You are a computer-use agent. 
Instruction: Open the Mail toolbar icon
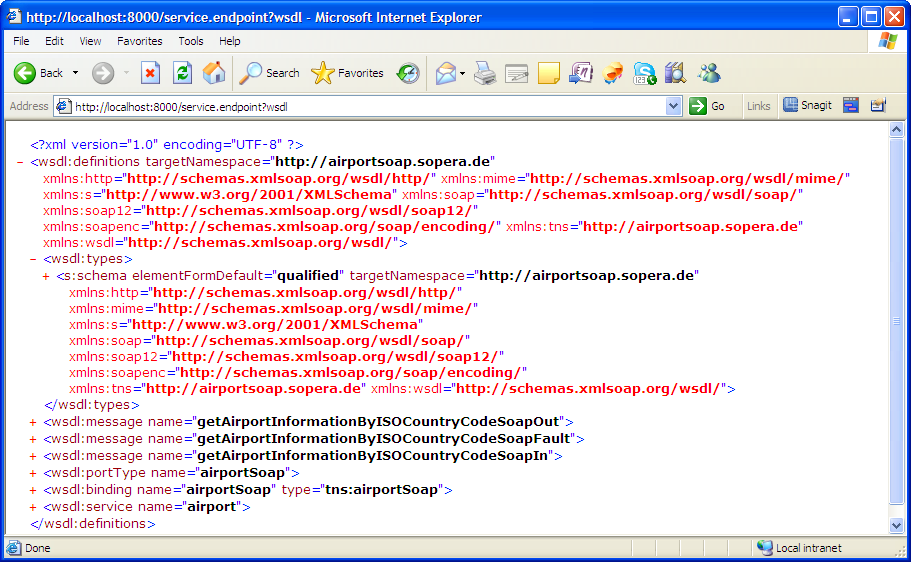(446, 73)
